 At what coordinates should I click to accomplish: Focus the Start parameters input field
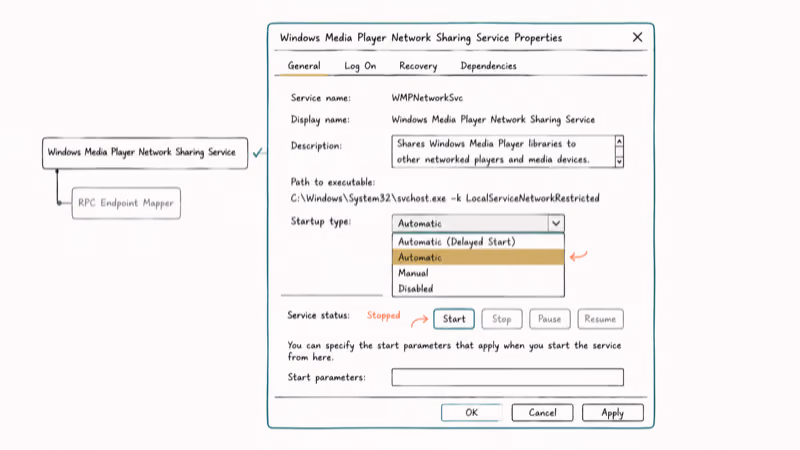pyautogui.click(x=507, y=377)
